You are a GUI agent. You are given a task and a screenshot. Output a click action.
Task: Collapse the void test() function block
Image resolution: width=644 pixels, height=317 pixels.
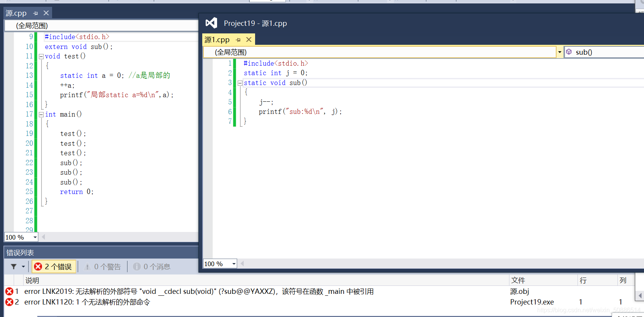click(x=41, y=57)
